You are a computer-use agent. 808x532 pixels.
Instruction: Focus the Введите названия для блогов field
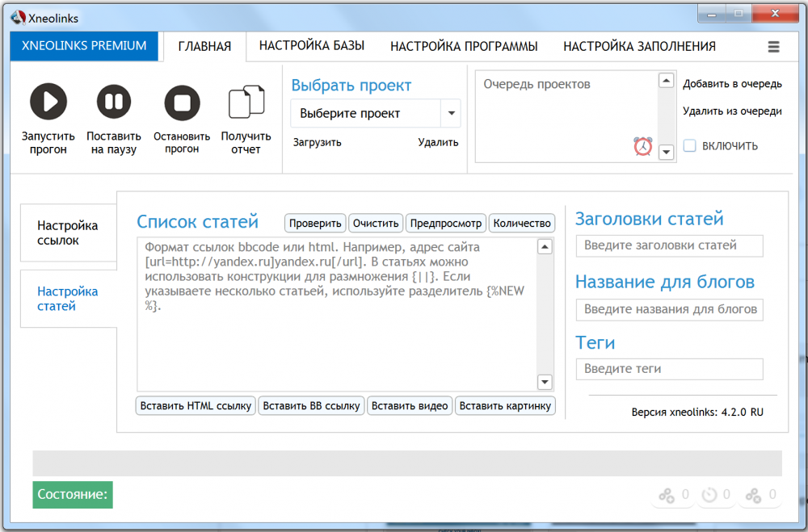tap(669, 309)
